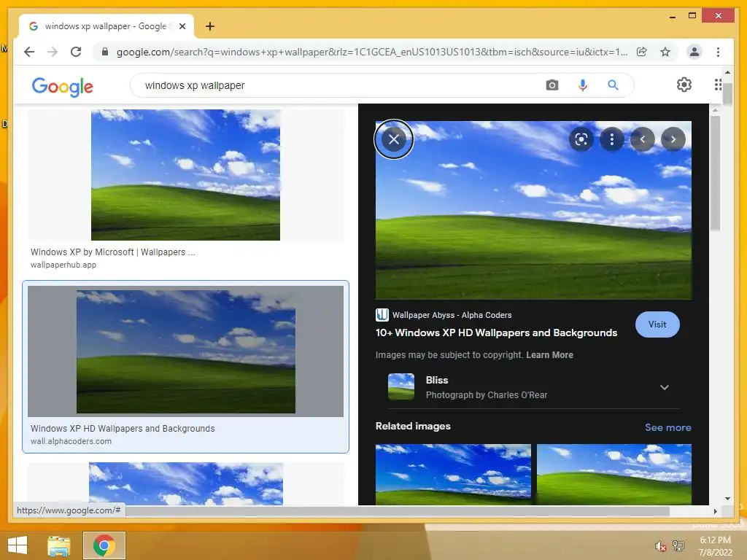Click the magnifier search button
Viewport: 747px width, 560px height.
613,85
